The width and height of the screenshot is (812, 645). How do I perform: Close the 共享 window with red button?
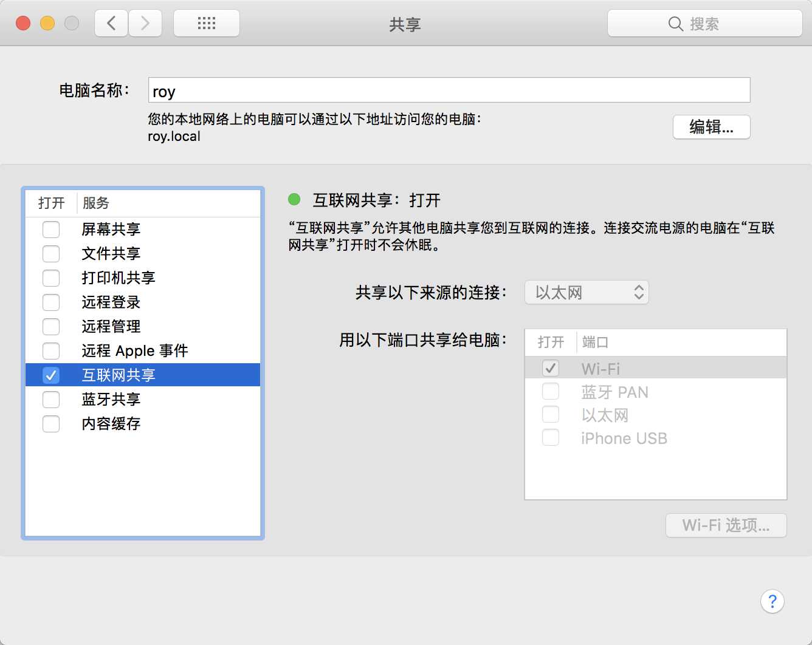23,24
